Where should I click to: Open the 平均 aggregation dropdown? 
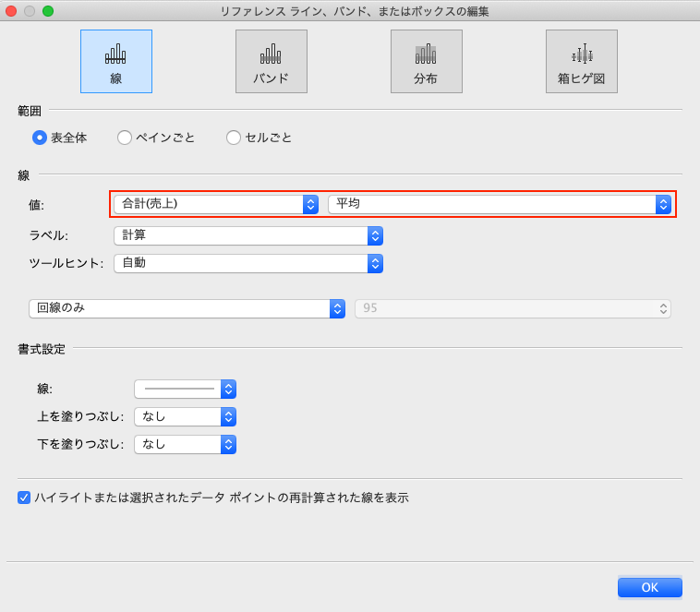point(499,204)
